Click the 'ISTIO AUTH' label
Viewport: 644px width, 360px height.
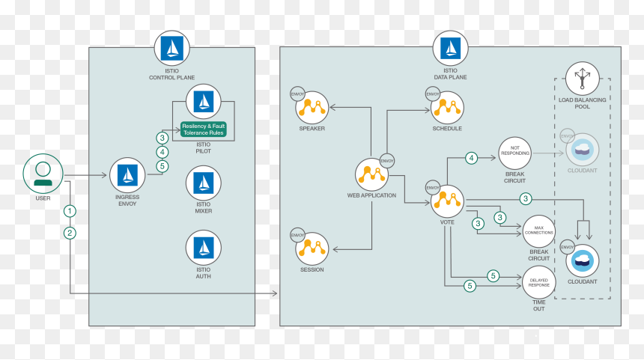click(203, 273)
